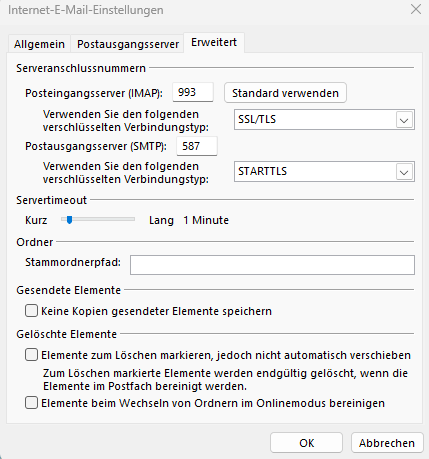Click the Kurz label beside the timeout slider
Image resolution: width=429 pixels, height=459 pixels.
click(x=36, y=220)
